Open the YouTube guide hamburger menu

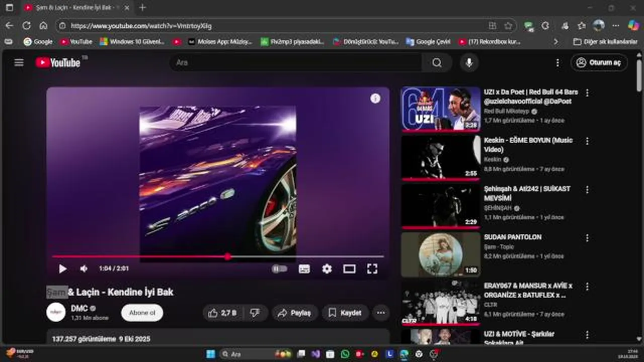tap(19, 62)
